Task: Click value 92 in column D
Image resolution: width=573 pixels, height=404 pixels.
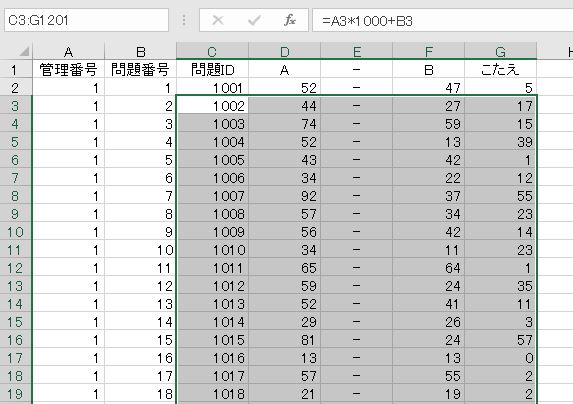Action: click(x=284, y=196)
